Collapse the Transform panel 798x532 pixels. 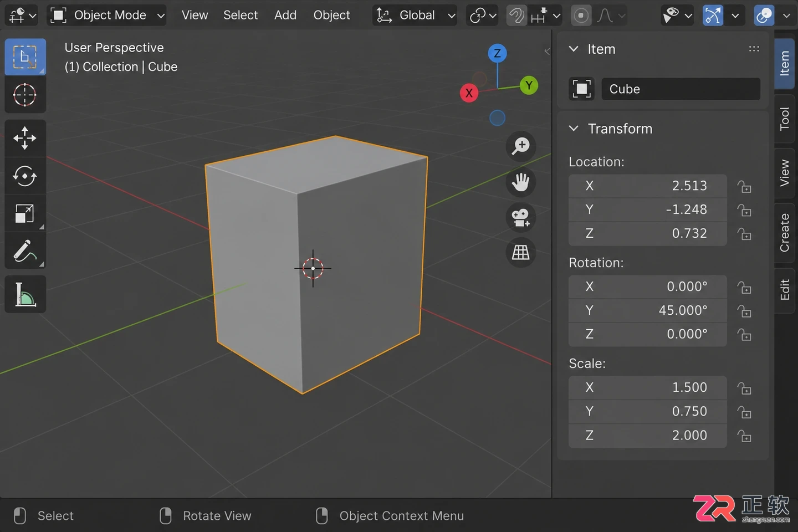574,129
